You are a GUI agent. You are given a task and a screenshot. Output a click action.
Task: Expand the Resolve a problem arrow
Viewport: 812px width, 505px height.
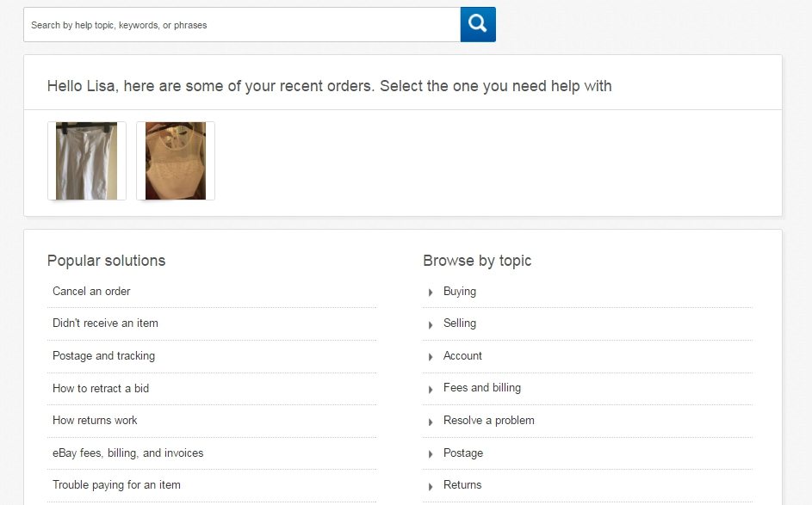[x=431, y=422]
